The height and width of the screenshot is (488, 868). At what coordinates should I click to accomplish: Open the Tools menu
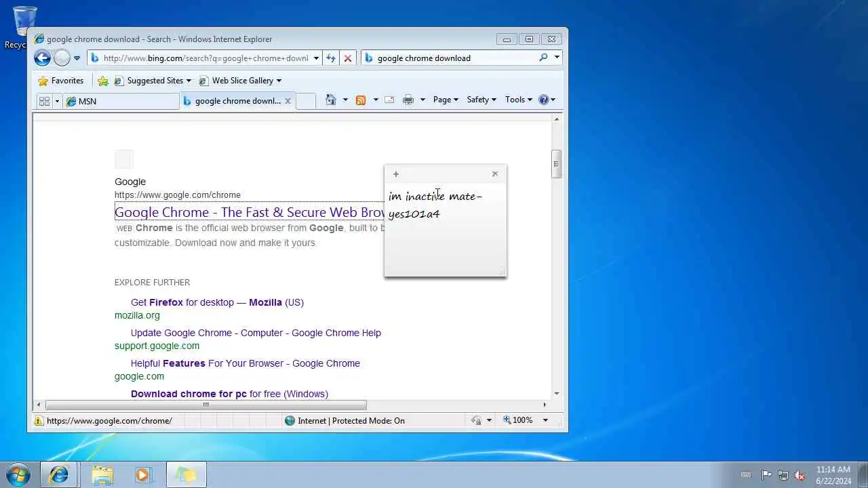[519, 100]
